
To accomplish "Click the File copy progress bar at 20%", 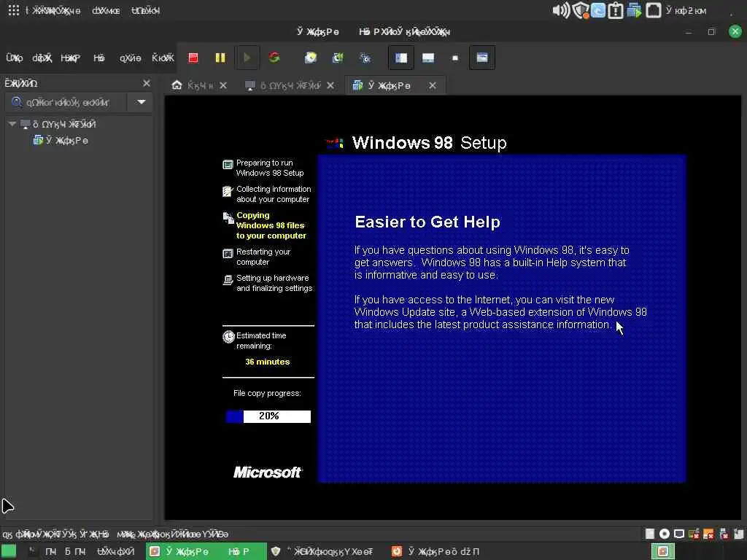I will [268, 416].
